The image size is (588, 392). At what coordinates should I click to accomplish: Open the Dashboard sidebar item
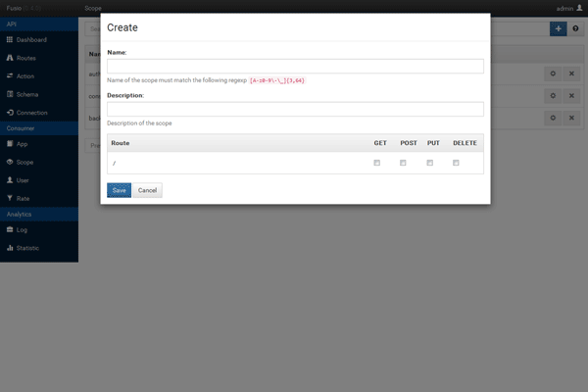(x=32, y=40)
